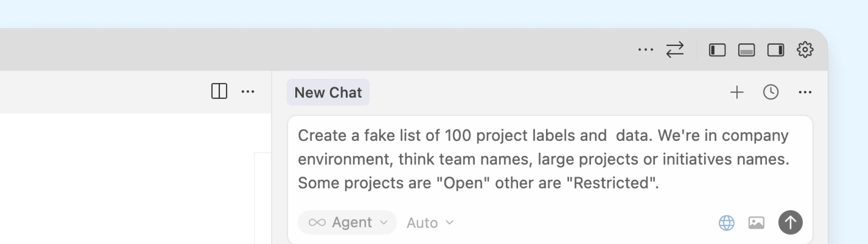Click inside the chat message input field
The image size is (868, 244).
pyautogui.click(x=539, y=158)
